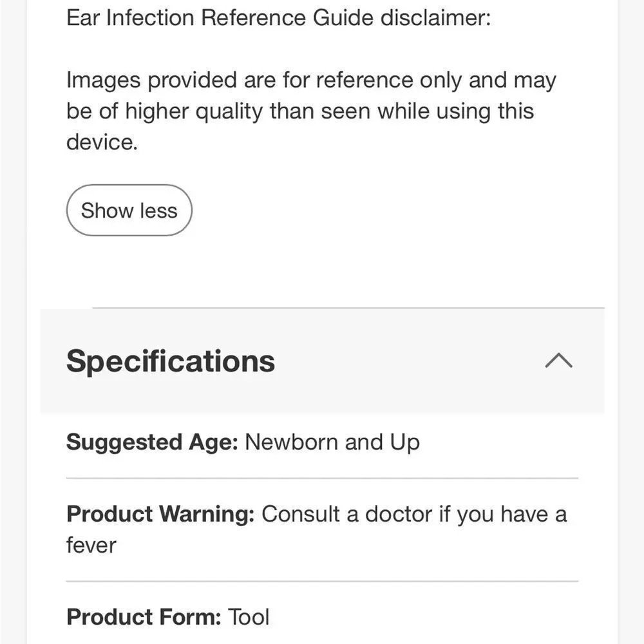Click the Tool value for Product Form
Viewport: 644px width, 644px height.
(249, 617)
